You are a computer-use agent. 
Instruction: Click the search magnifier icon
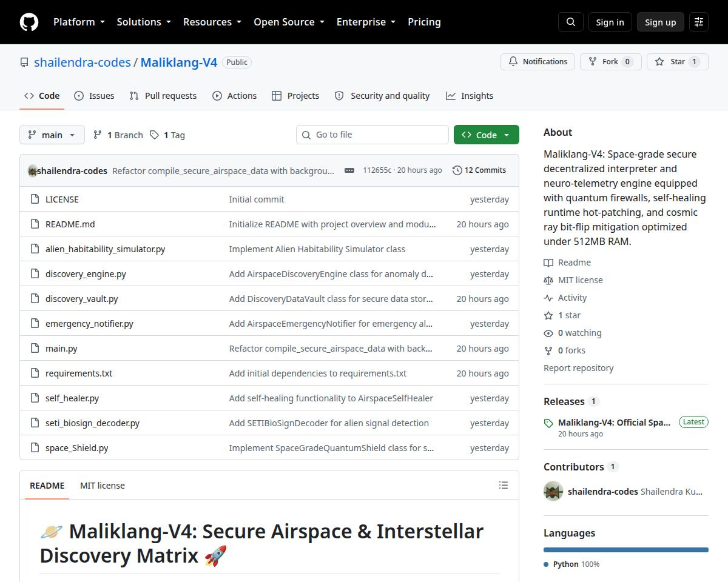[571, 22]
